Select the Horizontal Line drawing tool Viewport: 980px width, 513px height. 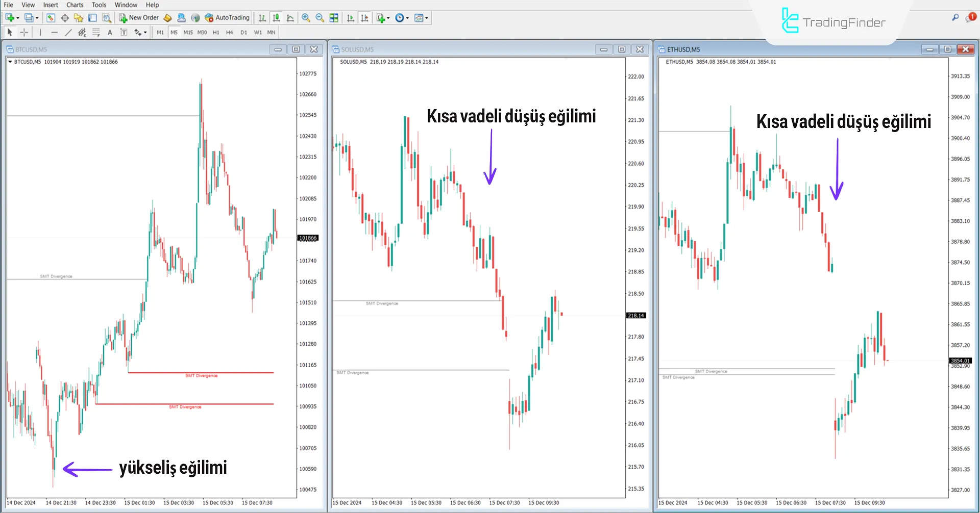[x=55, y=32]
